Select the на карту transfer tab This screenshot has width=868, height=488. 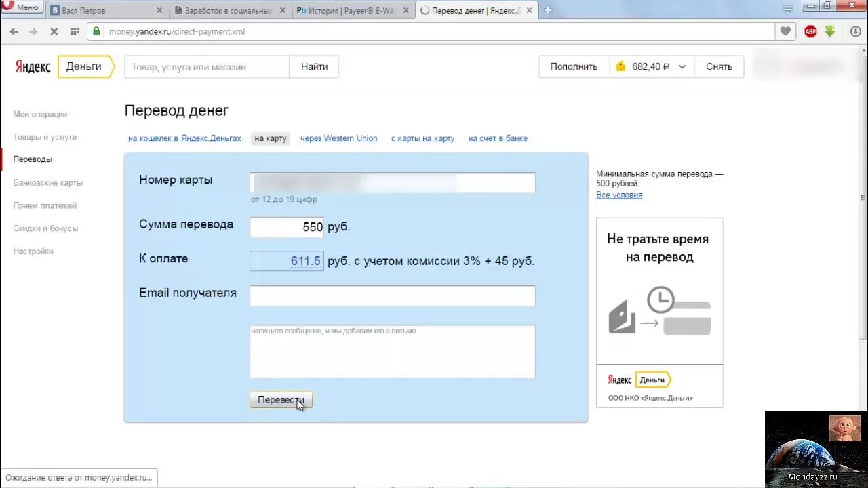[271, 138]
